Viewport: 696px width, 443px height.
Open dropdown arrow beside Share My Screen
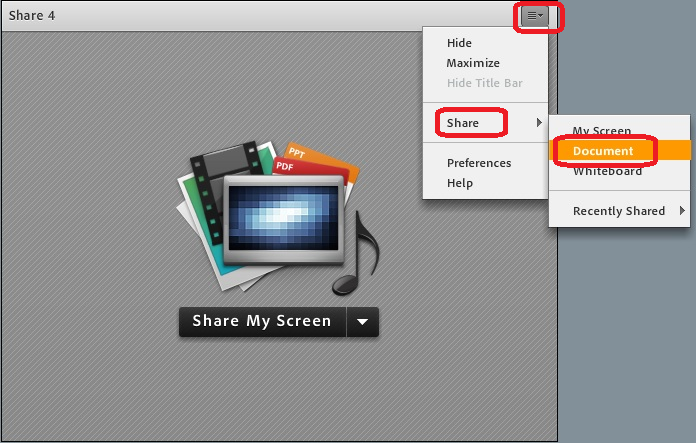[x=363, y=322]
